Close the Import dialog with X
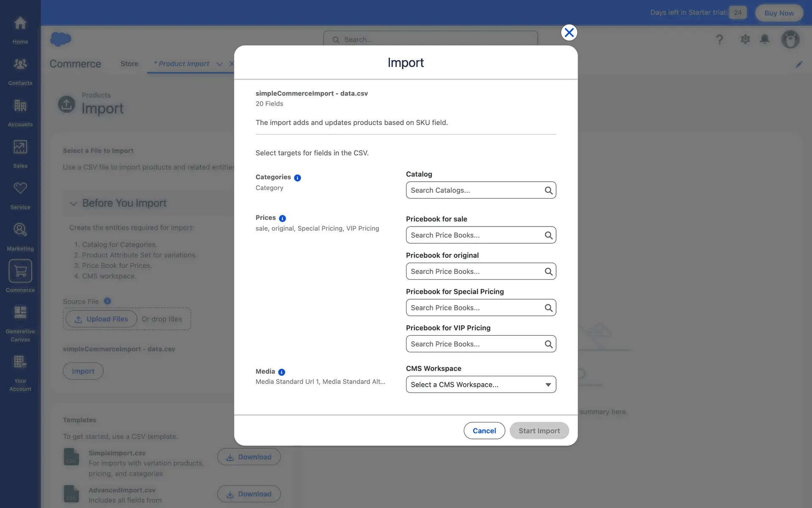Image resolution: width=812 pixels, height=508 pixels. tap(569, 33)
